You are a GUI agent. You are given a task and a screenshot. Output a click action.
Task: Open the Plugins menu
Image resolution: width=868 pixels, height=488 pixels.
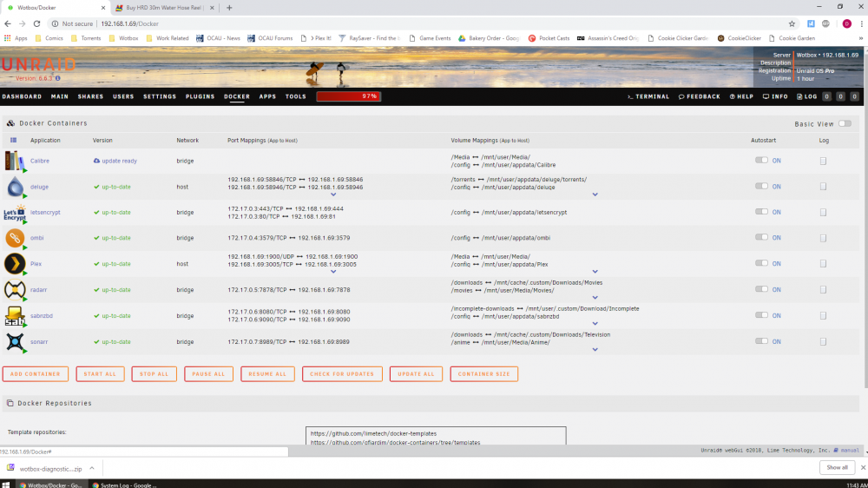(201, 96)
